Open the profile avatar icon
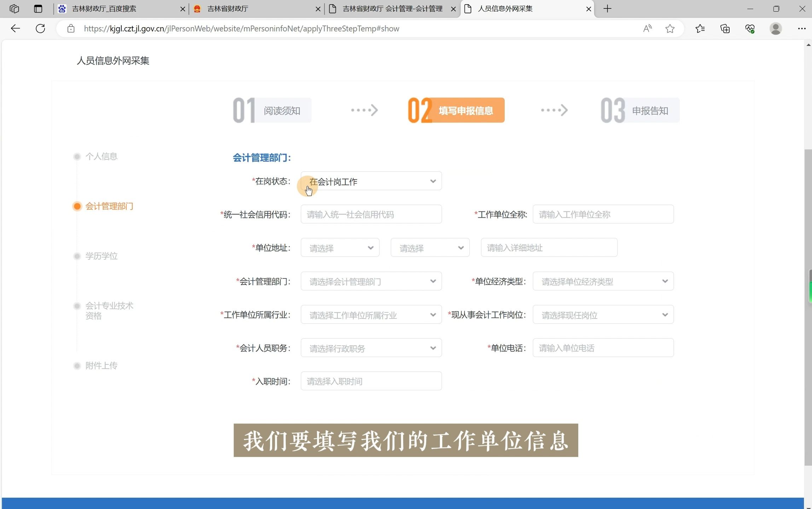The image size is (812, 509). (x=776, y=29)
